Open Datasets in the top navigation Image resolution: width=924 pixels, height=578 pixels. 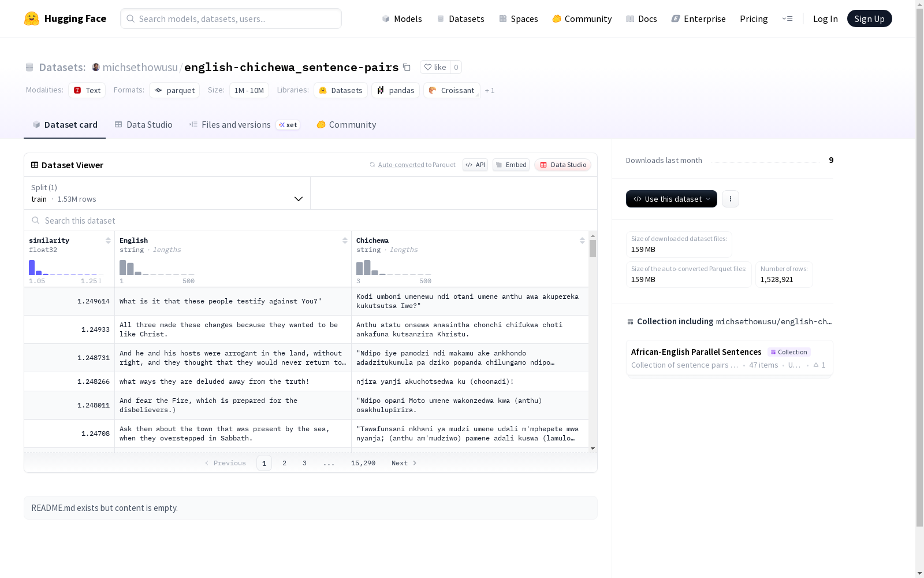(460, 18)
